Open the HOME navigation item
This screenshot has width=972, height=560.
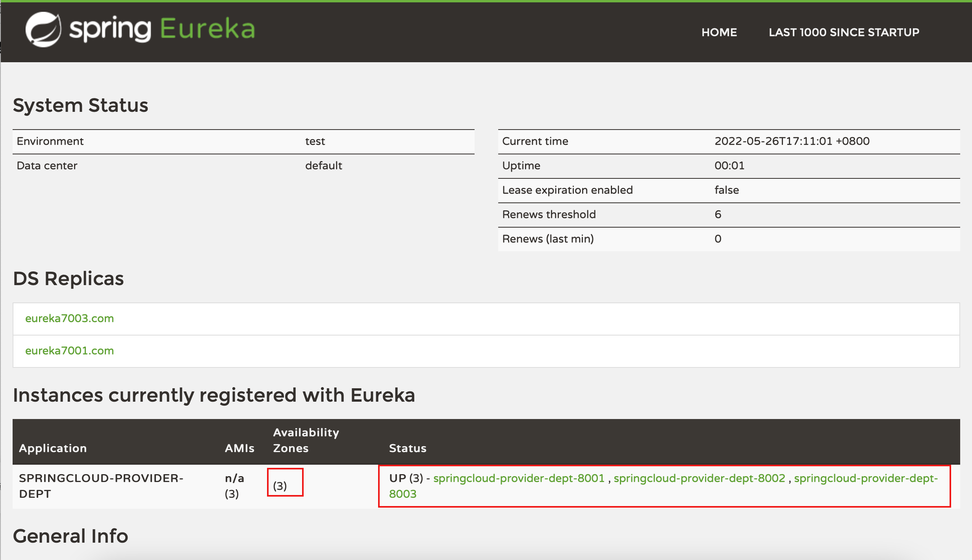coord(719,32)
